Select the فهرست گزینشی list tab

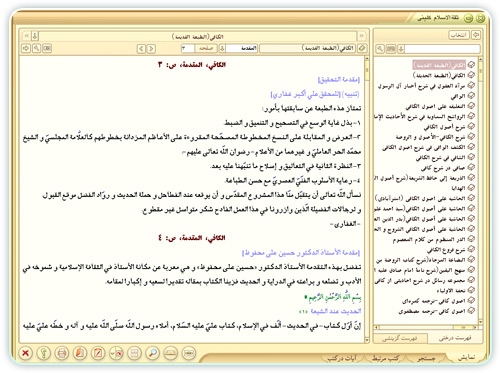coord(400,338)
